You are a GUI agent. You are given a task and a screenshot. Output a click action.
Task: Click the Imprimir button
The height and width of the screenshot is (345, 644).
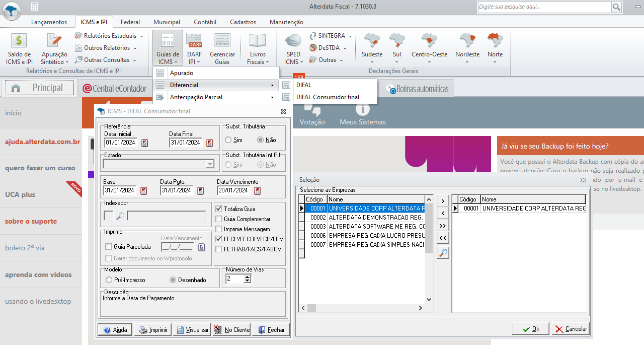152,330
